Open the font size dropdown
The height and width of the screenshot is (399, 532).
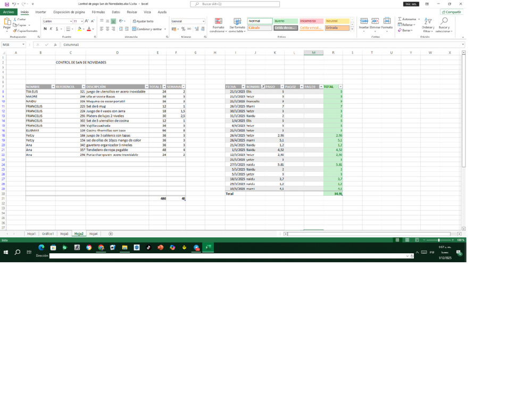click(82, 21)
